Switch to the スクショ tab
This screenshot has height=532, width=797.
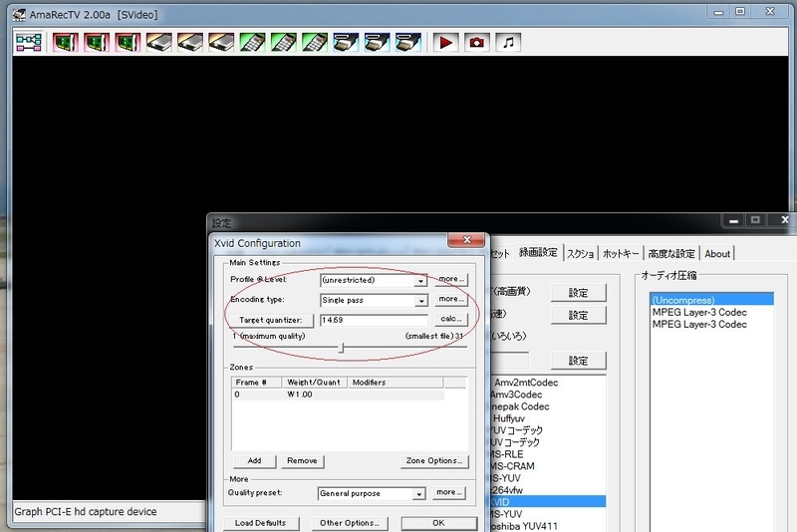580,254
